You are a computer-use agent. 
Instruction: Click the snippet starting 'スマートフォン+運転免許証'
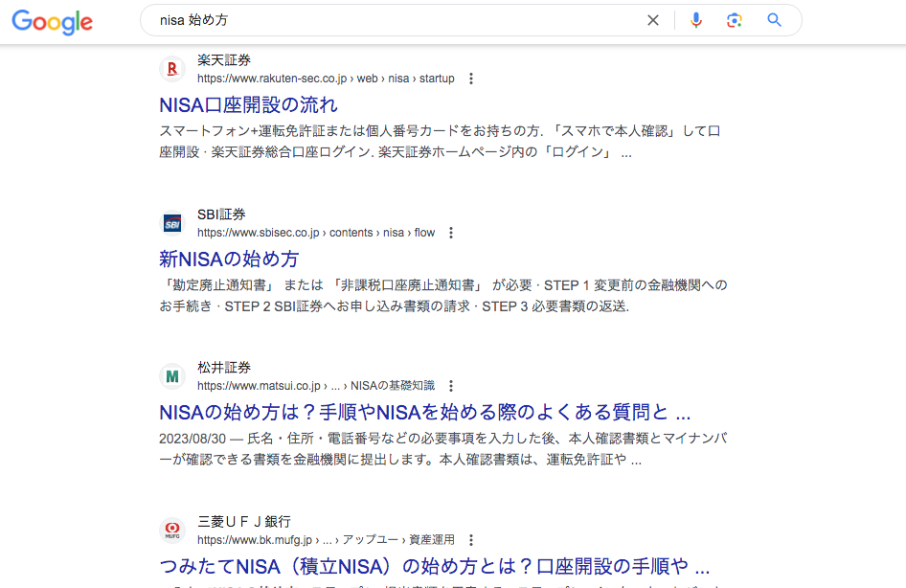coord(440,142)
